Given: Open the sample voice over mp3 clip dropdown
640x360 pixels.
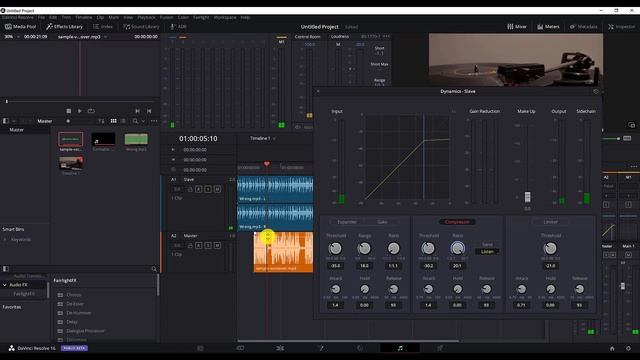Looking at the screenshot, I should coord(82,37).
